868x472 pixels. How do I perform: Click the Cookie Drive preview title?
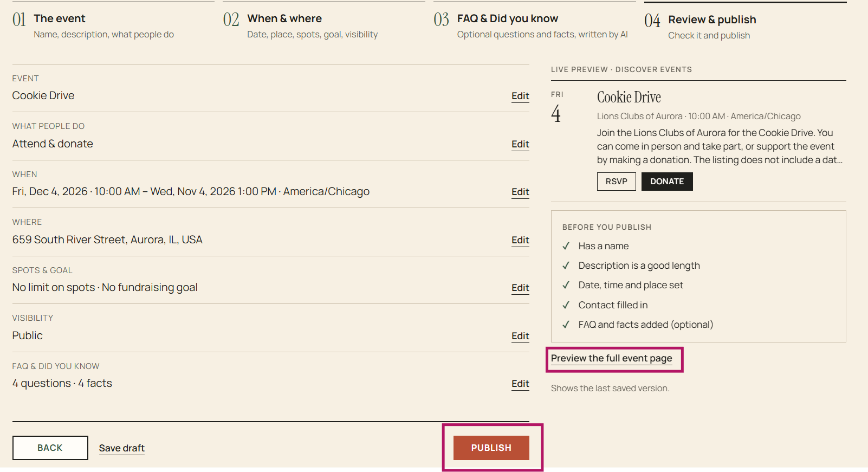tap(629, 98)
